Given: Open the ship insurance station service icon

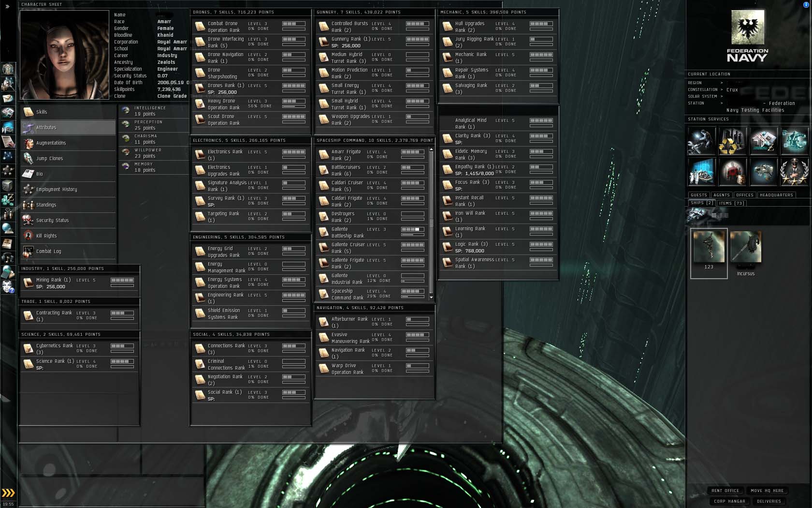Looking at the screenshot, I should click(763, 172).
